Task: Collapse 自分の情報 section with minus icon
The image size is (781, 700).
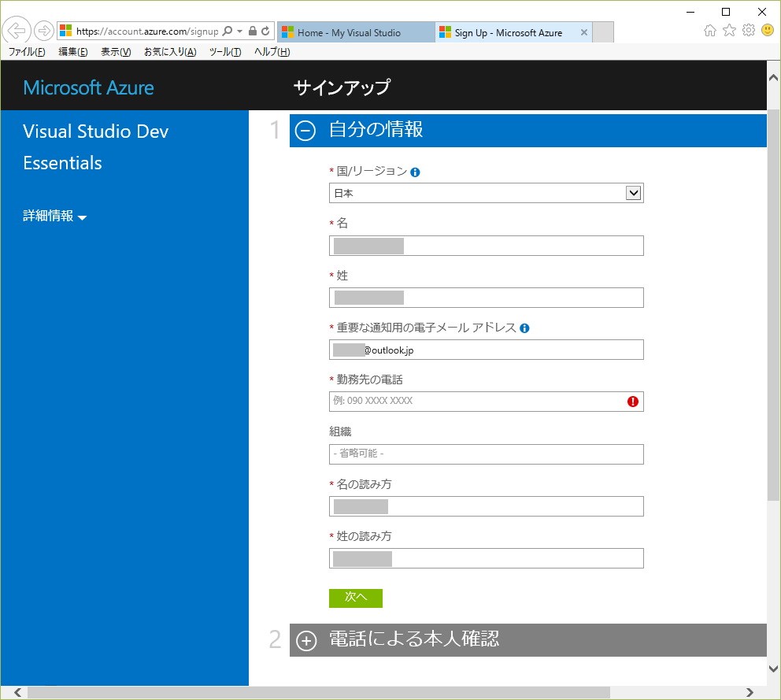Action: (305, 131)
